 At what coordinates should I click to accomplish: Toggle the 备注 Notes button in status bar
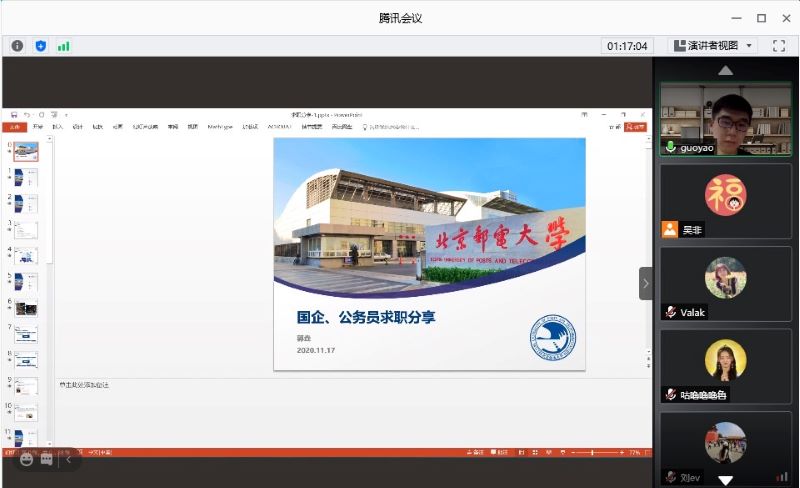(x=475, y=452)
